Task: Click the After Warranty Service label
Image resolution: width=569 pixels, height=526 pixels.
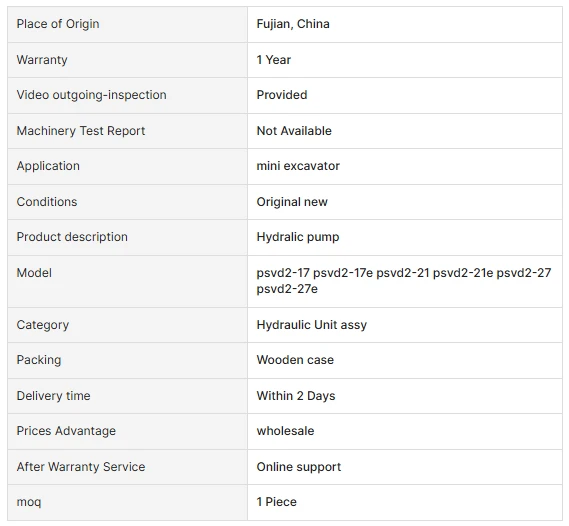Action: [81, 467]
